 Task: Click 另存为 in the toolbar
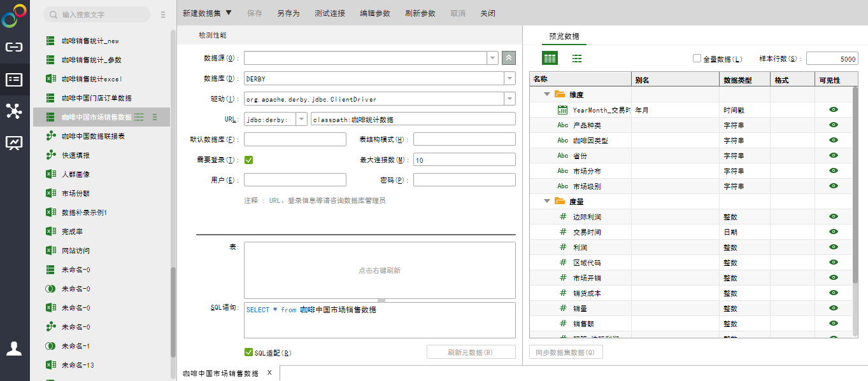coord(288,13)
